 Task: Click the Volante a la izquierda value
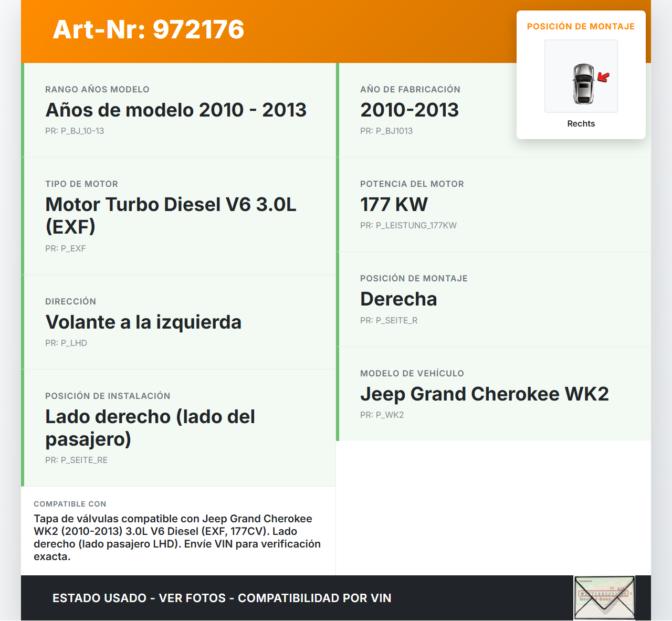143,322
